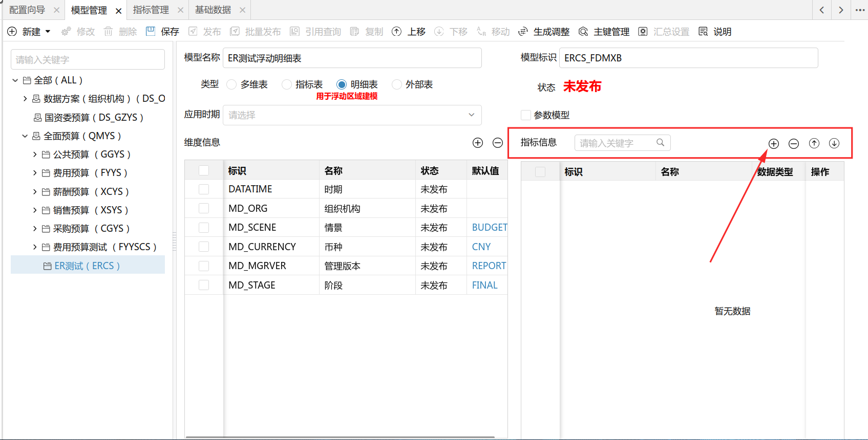Screen dimensions: 868x440
Task: Click the remove icon in 指标信息 panel
Action: 794,144
